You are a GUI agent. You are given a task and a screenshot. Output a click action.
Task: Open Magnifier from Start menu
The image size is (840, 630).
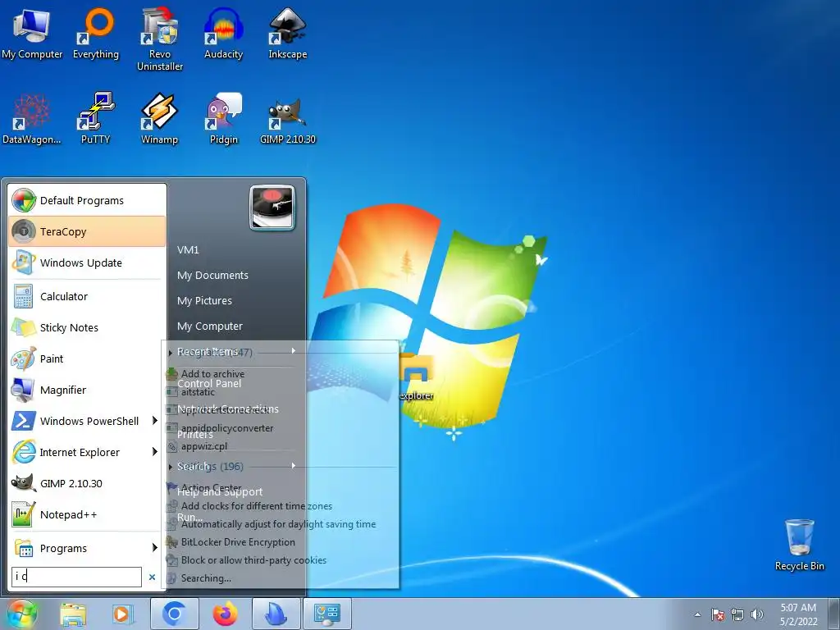(x=88, y=390)
